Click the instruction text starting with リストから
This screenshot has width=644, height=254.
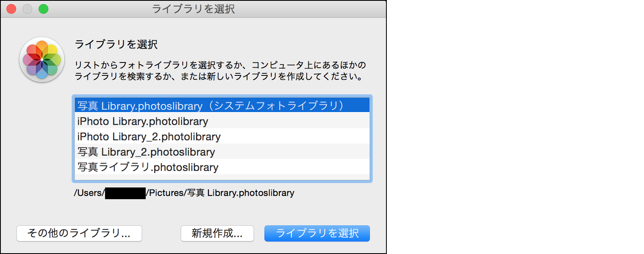220,65
